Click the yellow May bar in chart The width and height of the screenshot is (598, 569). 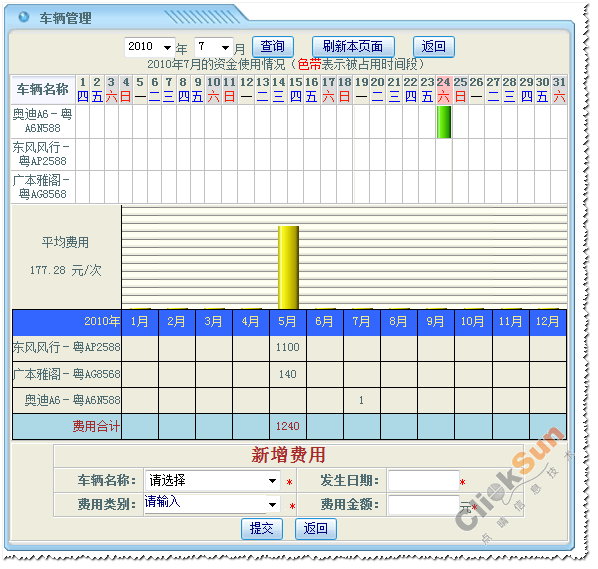pyautogui.click(x=288, y=267)
